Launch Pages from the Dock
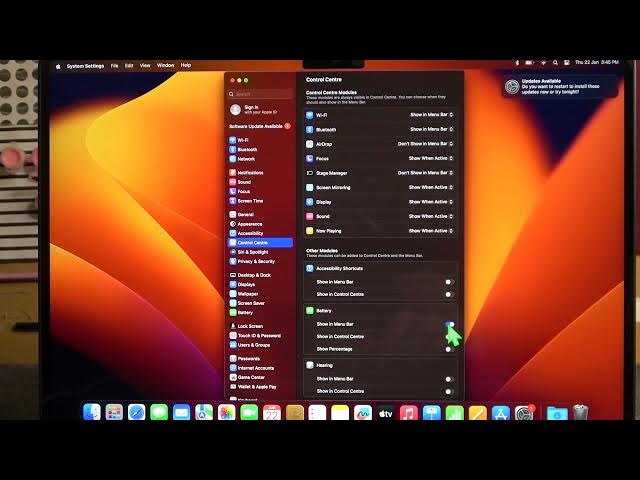The height and width of the screenshot is (480, 640). 478,412
